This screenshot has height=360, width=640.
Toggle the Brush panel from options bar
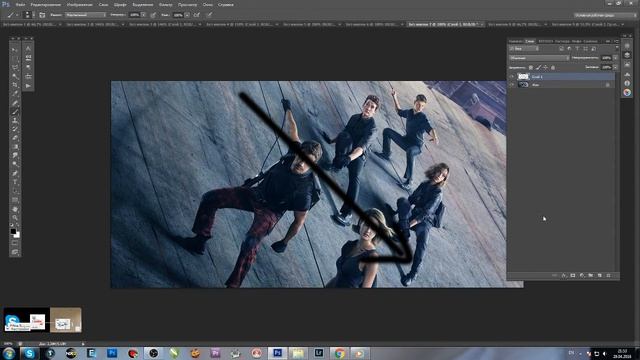click(x=42, y=15)
